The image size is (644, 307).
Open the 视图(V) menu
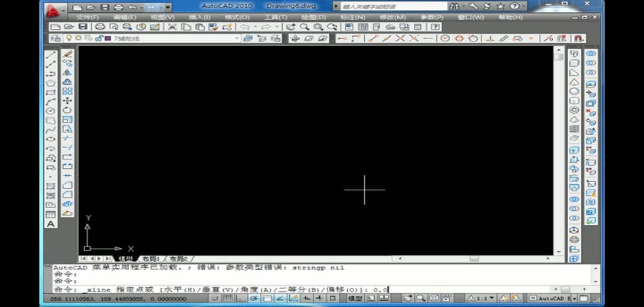[163, 17]
